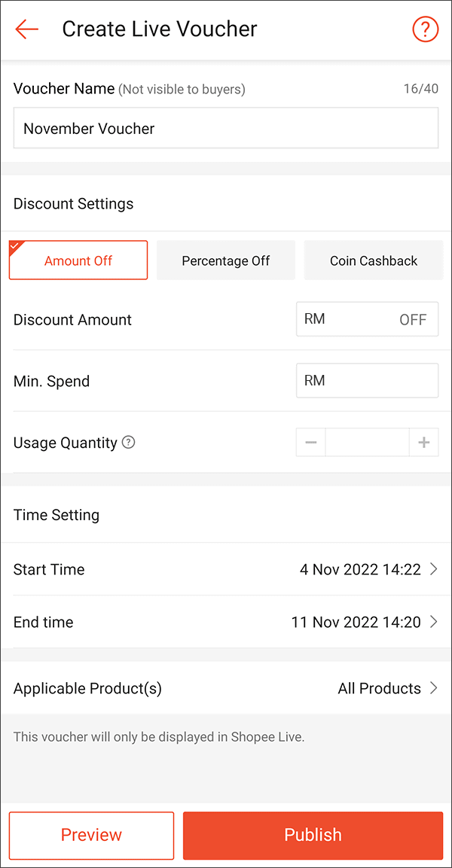
Task: Select the Coin Cashback discount type
Action: pos(373,260)
